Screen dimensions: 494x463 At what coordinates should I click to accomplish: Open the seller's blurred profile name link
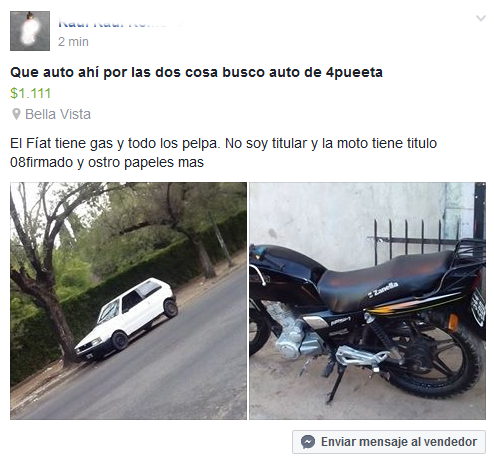[120, 23]
